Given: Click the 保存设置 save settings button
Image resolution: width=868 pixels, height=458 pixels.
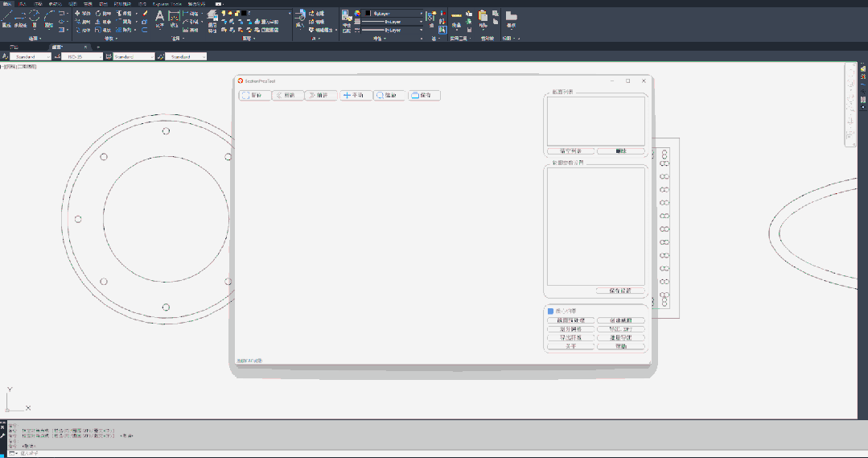Looking at the screenshot, I should [x=620, y=291].
